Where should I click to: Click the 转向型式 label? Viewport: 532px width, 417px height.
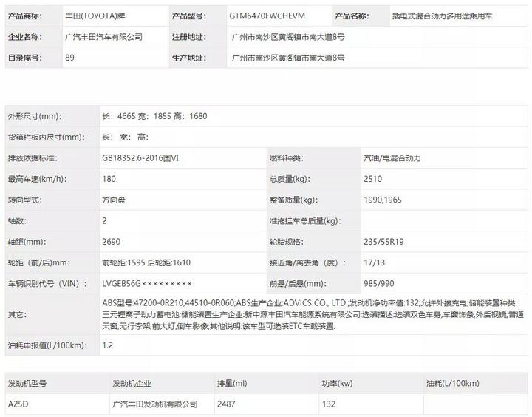point(25,200)
